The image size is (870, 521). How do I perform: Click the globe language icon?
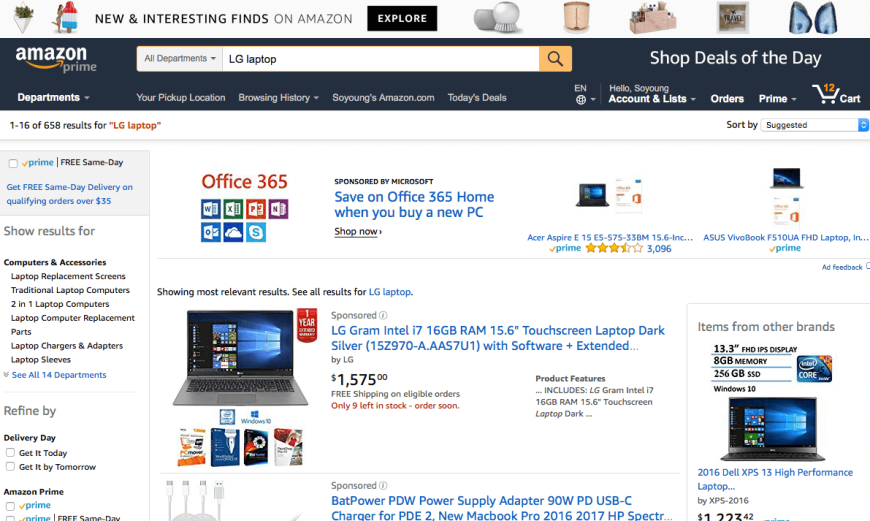pos(580,100)
